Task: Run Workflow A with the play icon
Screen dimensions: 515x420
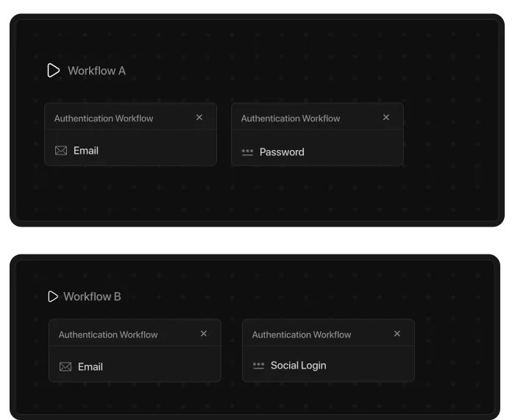Action: (x=53, y=71)
